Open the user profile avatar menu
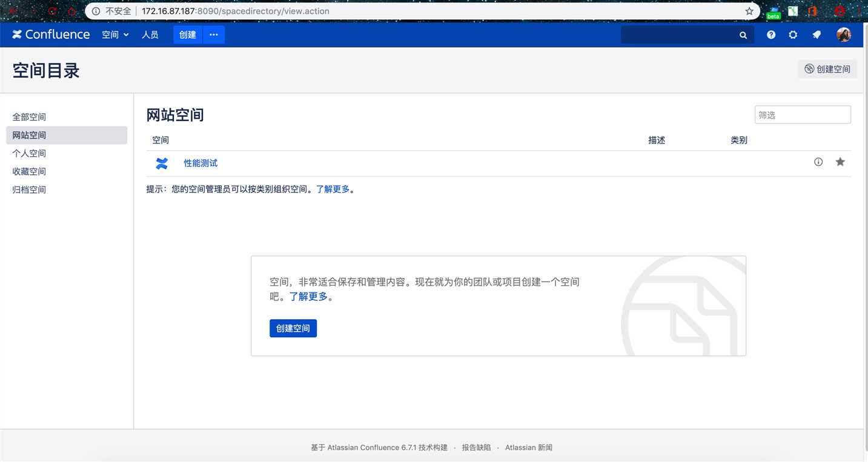Screen dimensions: 868x462 click(844, 35)
